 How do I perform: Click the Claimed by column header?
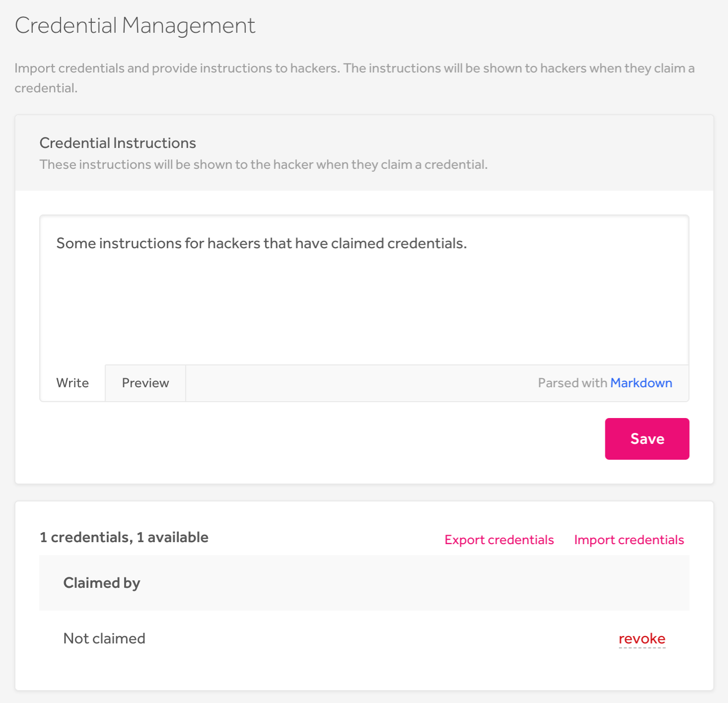[x=102, y=583]
